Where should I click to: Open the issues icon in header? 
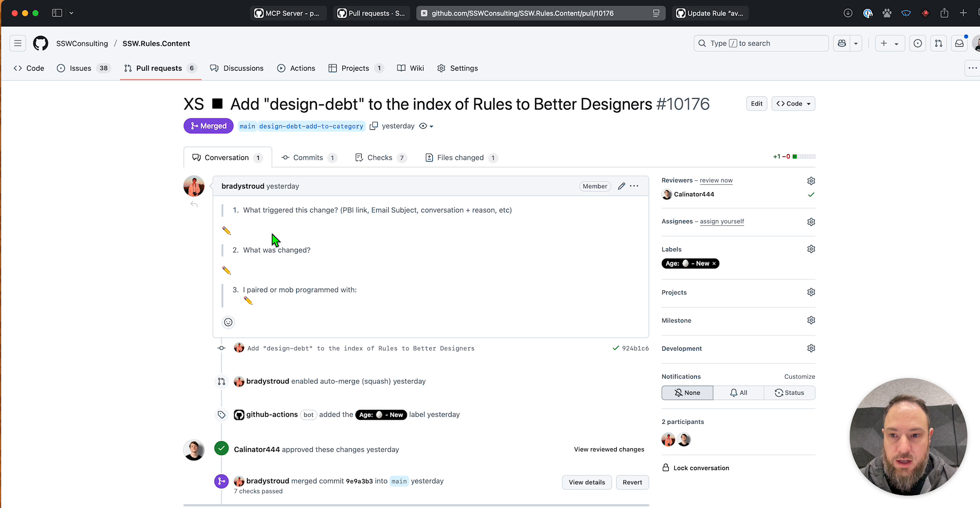(918, 43)
